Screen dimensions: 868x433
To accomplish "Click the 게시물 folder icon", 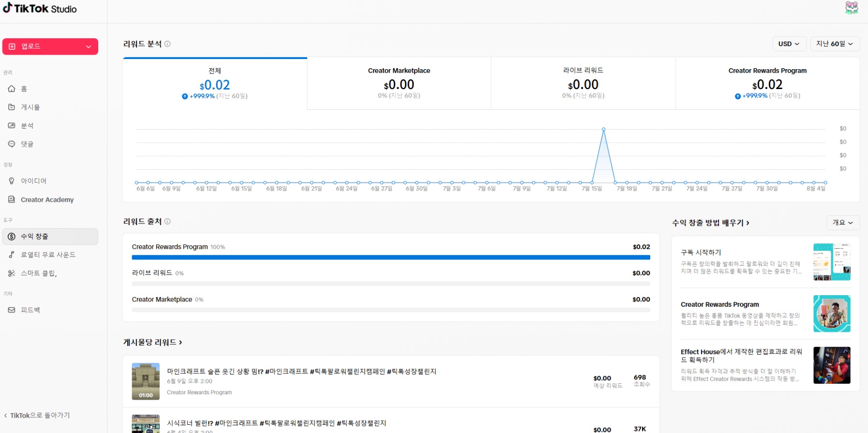I will click(12, 107).
